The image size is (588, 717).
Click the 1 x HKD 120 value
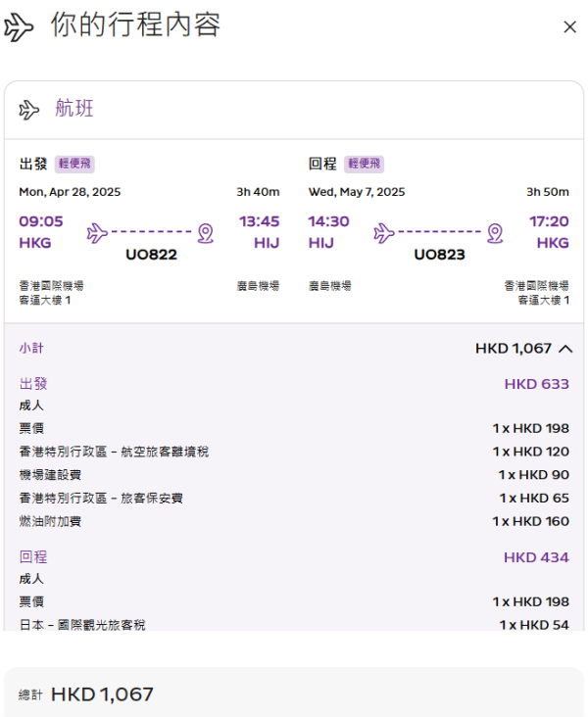click(x=531, y=452)
